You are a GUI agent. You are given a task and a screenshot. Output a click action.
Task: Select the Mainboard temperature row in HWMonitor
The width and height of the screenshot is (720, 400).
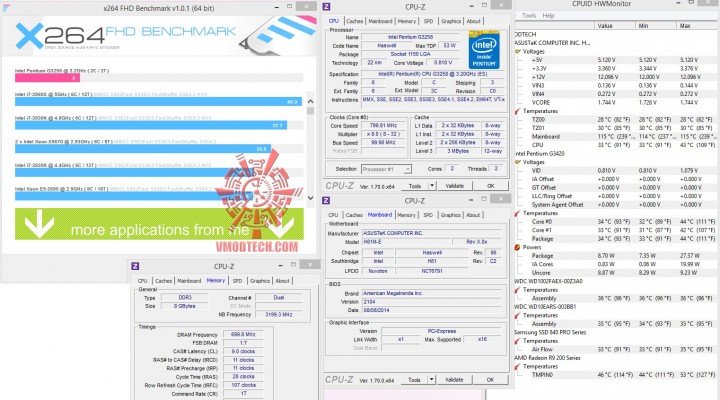tap(616, 136)
